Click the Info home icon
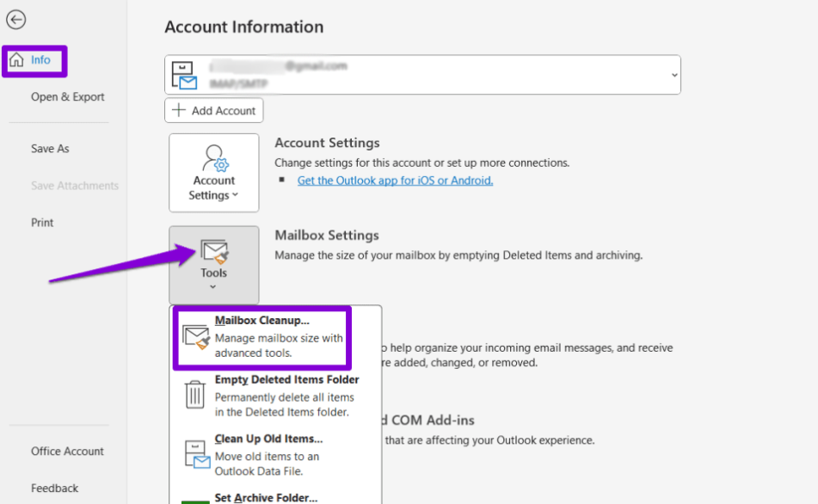This screenshot has width=818, height=504. click(x=16, y=59)
